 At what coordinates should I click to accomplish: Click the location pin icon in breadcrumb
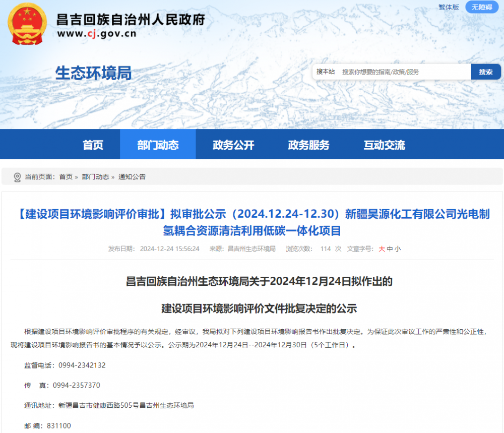pos(17,177)
